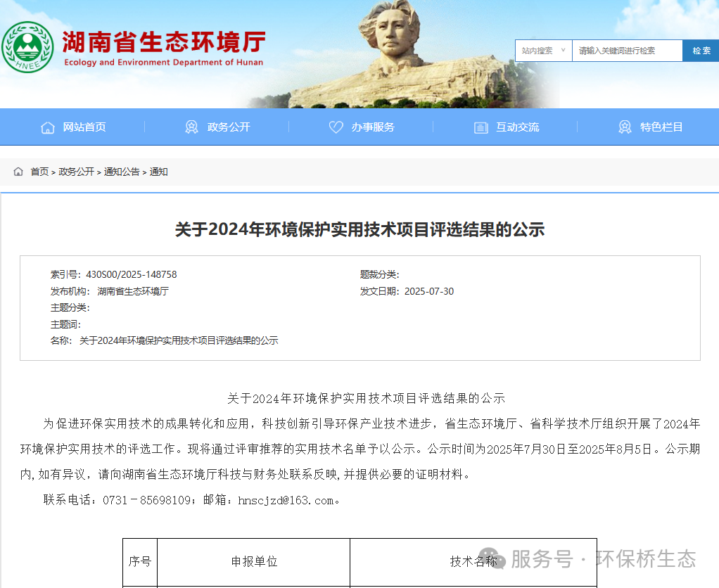
Task: Click the badge icon beside 政务公开
Action: click(x=191, y=127)
